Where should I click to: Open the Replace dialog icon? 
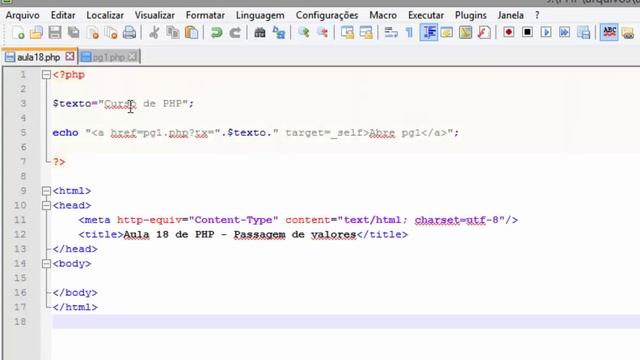(x=279, y=32)
